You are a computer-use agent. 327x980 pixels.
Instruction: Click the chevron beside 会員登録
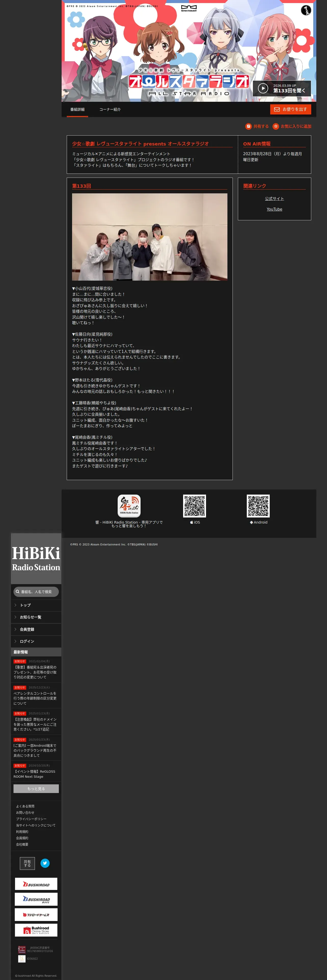tap(15, 629)
